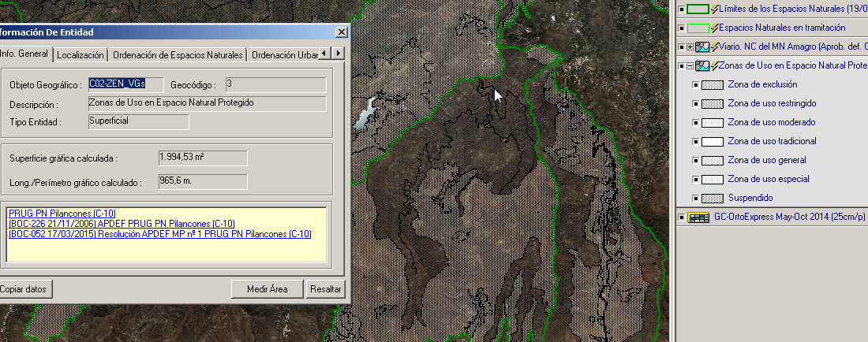Click the Medir Área button
This screenshot has width=868, height=342.
268,289
